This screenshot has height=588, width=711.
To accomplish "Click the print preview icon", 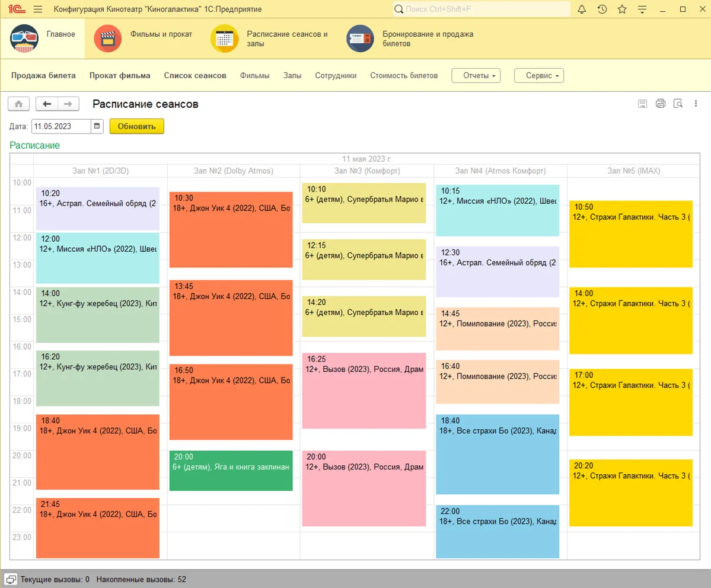I will 678,104.
